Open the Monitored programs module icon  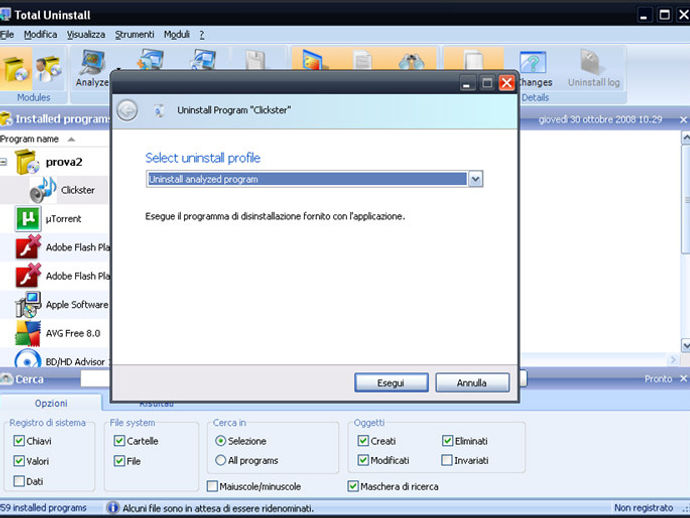pyautogui.click(x=48, y=69)
